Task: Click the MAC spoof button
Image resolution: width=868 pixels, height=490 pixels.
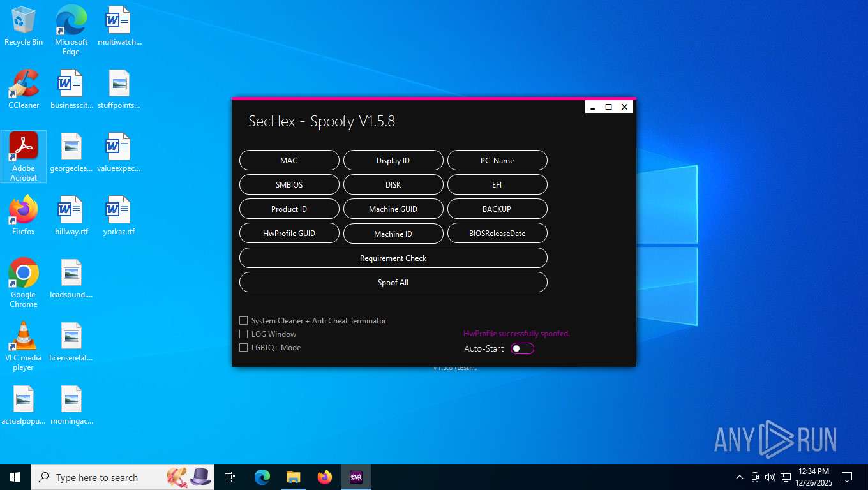Action: [289, 161]
